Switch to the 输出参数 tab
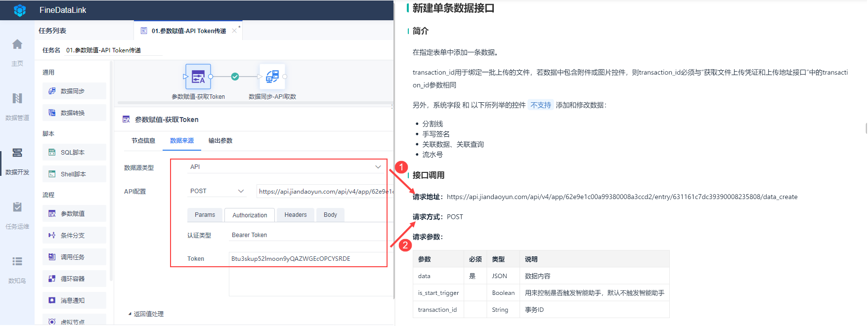The width and height of the screenshot is (868, 326). [x=220, y=141]
